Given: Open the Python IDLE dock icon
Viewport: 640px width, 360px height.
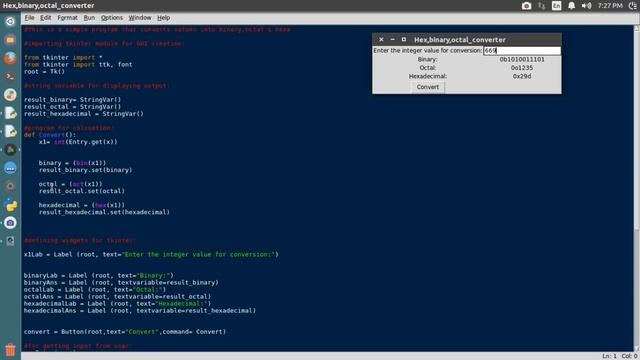Looking at the screenshot, I should [x=10, y=204].
